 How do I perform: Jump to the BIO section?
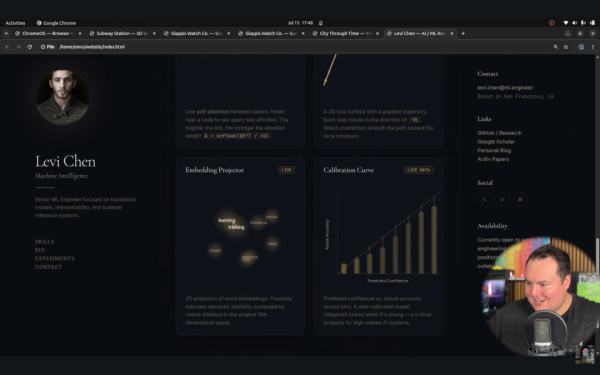40,250
